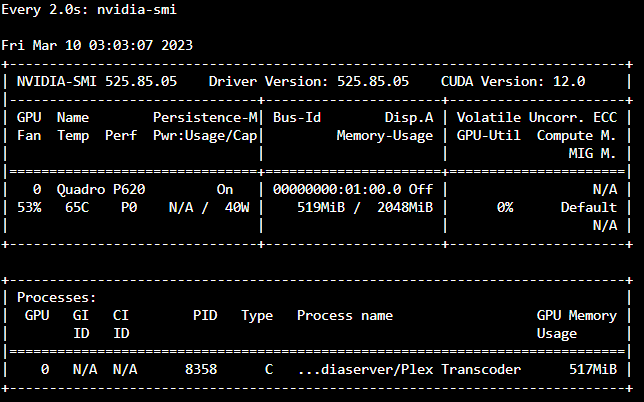Click the fan speed value '53%'

[x=29, y=208]
